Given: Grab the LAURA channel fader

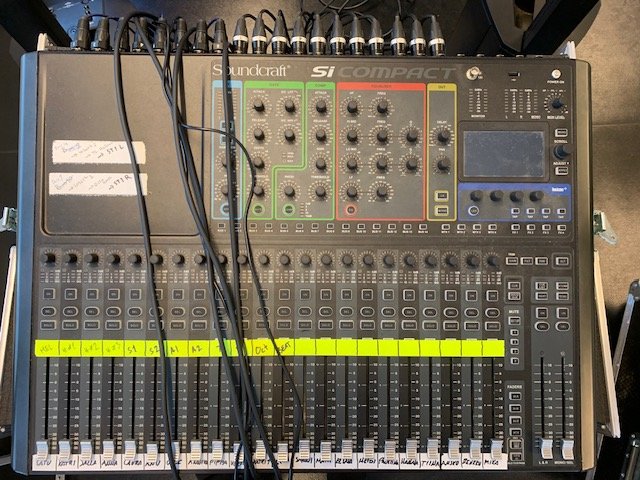Looking at the screenshot, I should tap(130, 449).
